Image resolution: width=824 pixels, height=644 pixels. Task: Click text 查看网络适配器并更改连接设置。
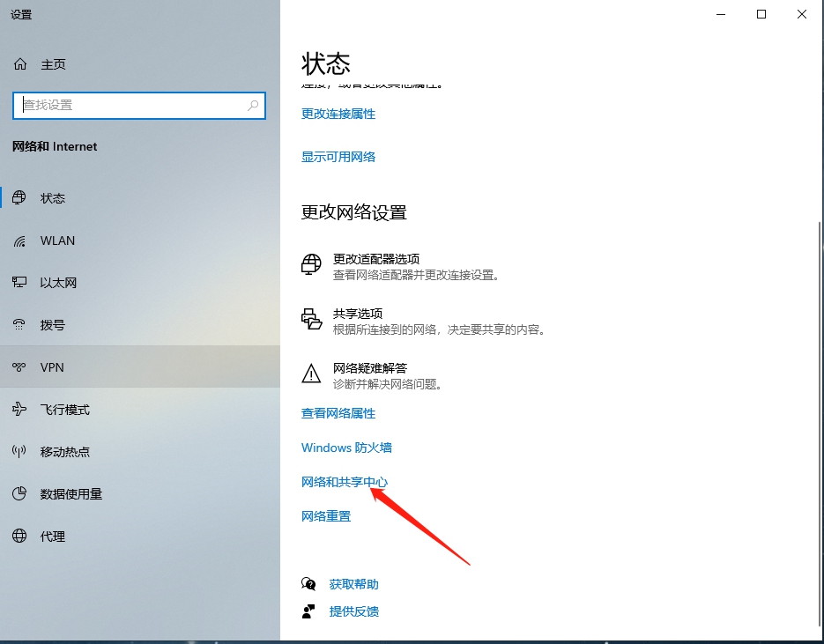coord(416,275)
